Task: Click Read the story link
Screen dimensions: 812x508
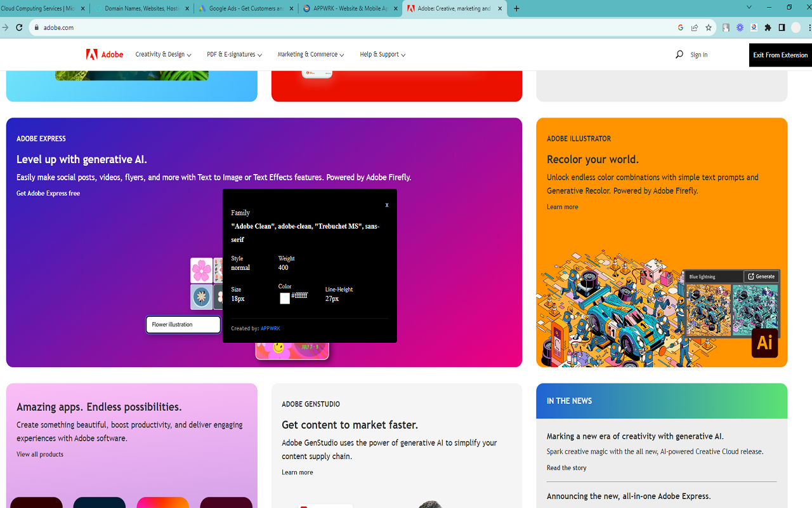Action: pos(566,467)
